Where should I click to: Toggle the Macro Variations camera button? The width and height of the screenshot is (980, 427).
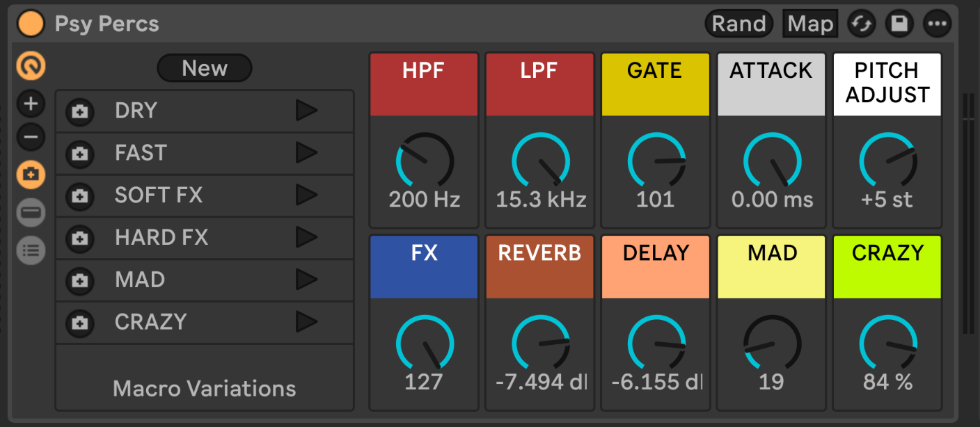click(x=31, y=175)
